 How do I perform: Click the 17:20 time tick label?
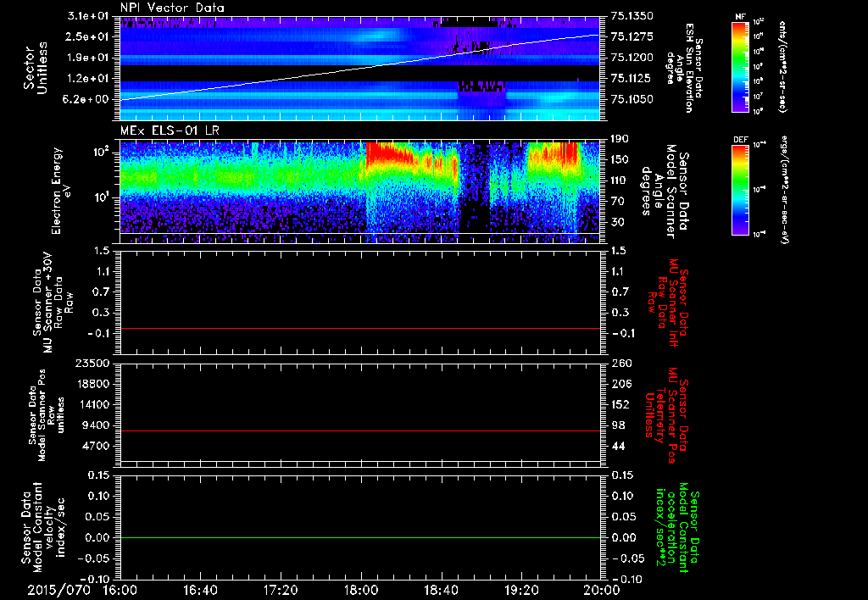point(281,590)
